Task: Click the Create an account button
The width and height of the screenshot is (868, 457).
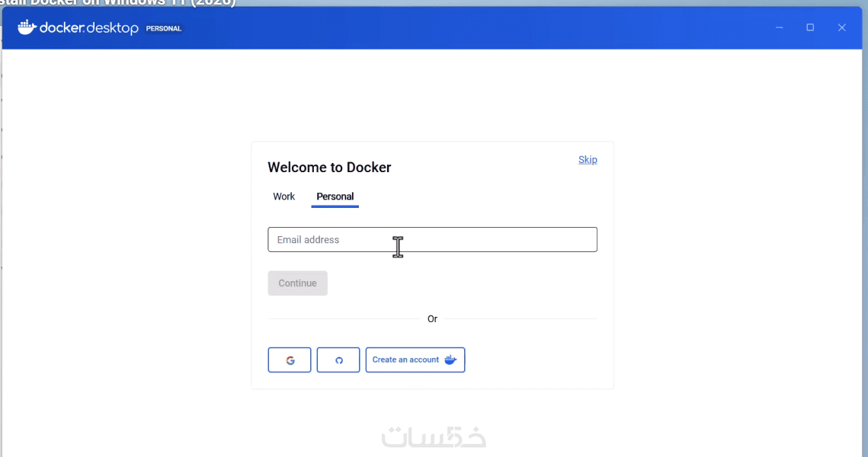Action: 415,360
